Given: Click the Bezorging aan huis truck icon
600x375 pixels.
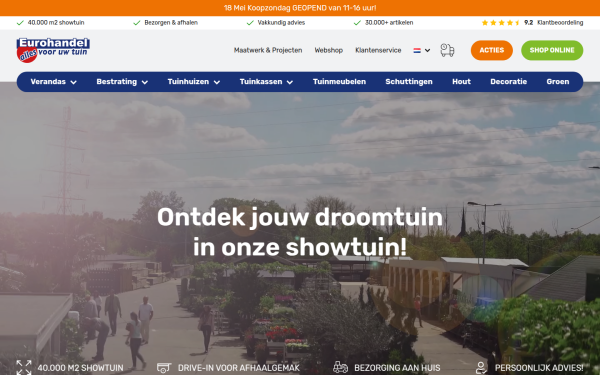Looking at the screenshot, I should [340, 367].
